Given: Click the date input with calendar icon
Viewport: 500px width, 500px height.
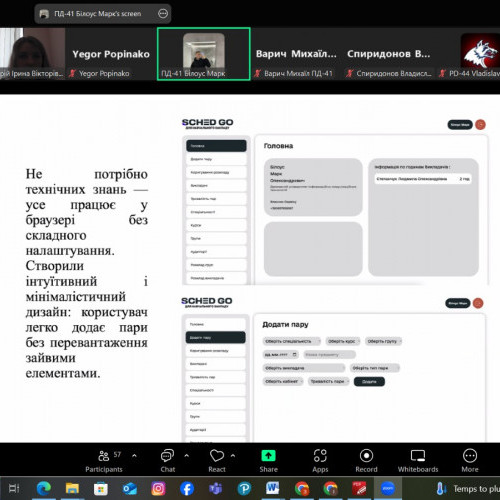Looking at the screenshot, I should (x=281, y=355).
